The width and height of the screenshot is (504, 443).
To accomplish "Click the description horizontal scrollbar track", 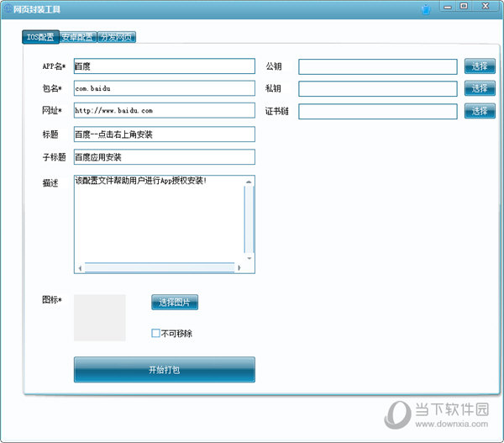I will point(160,267).
